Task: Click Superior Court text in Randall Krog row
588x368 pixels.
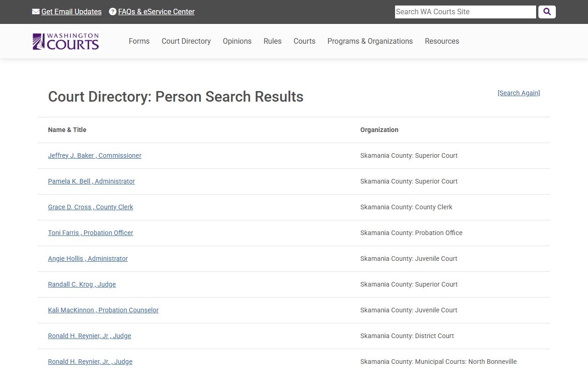Action: point(436,284)
